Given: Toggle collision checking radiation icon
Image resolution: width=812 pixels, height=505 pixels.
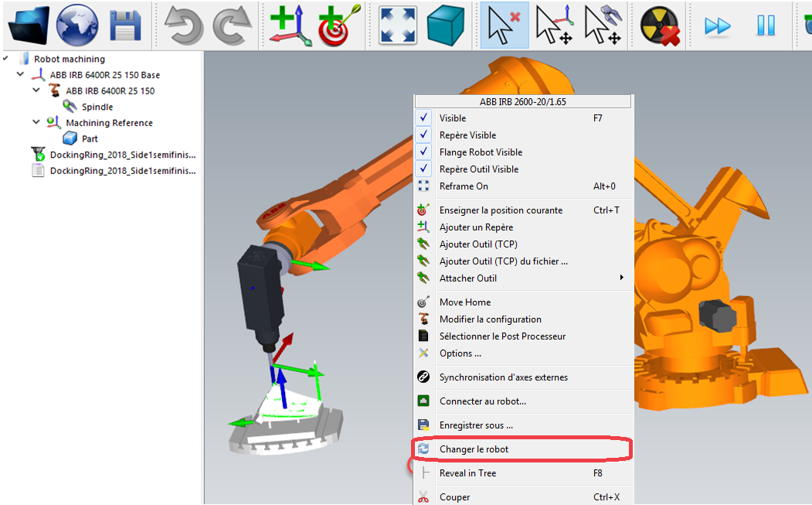Looking at the screenshot, I should [659, 26].
